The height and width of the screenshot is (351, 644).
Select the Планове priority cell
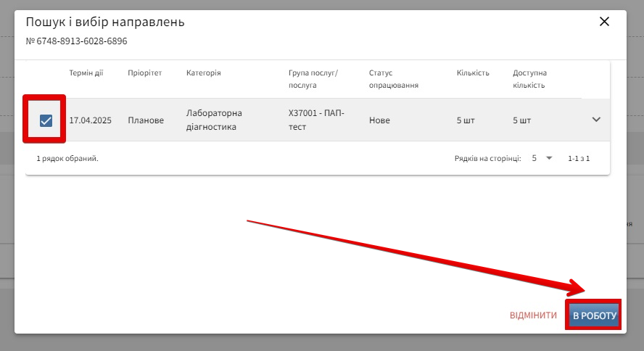click(x=146, y=120)
